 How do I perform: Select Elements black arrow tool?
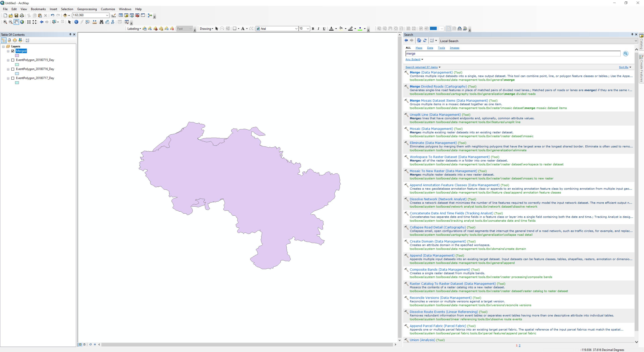pyautogui.click(x=69, y=22)
